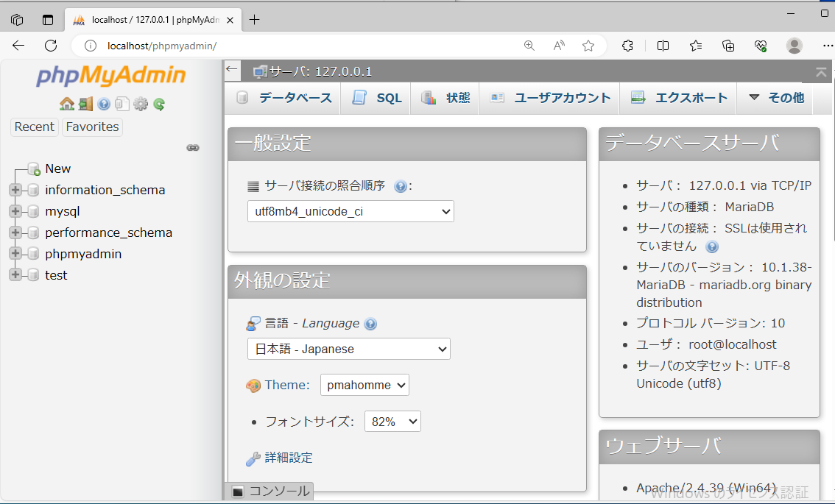The height and width of the screenshot is (504, 835).
Task: Open navigation panel settings gear icon
Action: tap(141, 104)
